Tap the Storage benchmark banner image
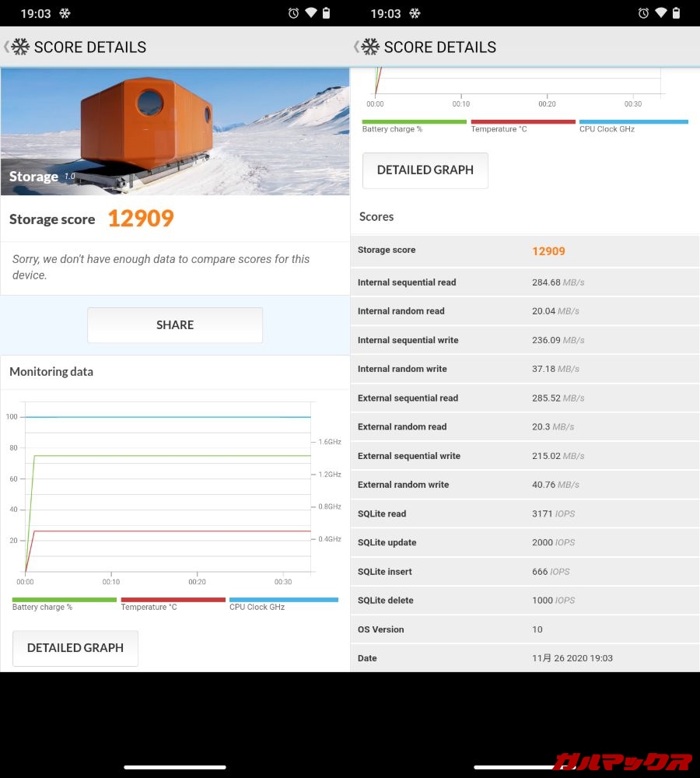The image size is (700, 778). pos(175,131)
